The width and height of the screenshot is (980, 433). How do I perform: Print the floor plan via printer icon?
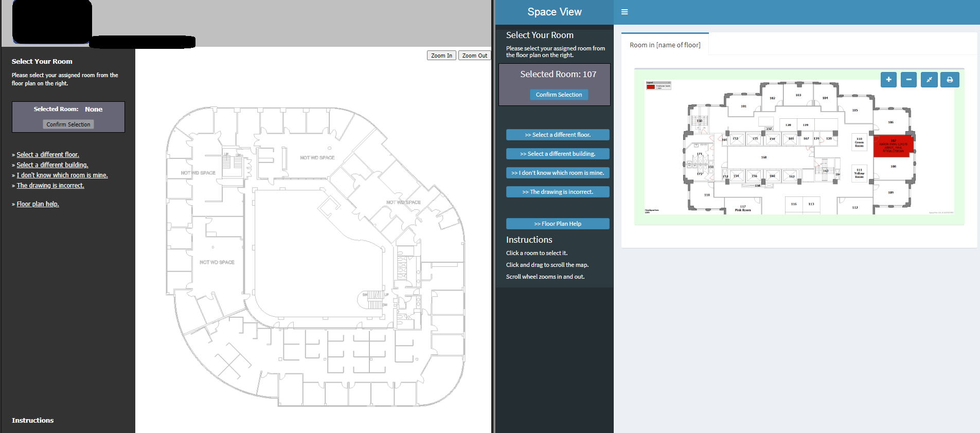tap(950, 80)
